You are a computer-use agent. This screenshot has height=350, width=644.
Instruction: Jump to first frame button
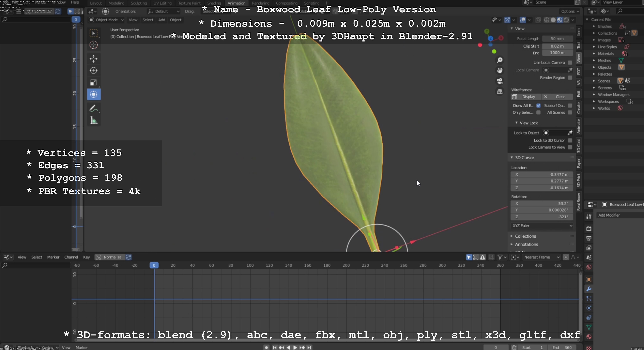275,347
